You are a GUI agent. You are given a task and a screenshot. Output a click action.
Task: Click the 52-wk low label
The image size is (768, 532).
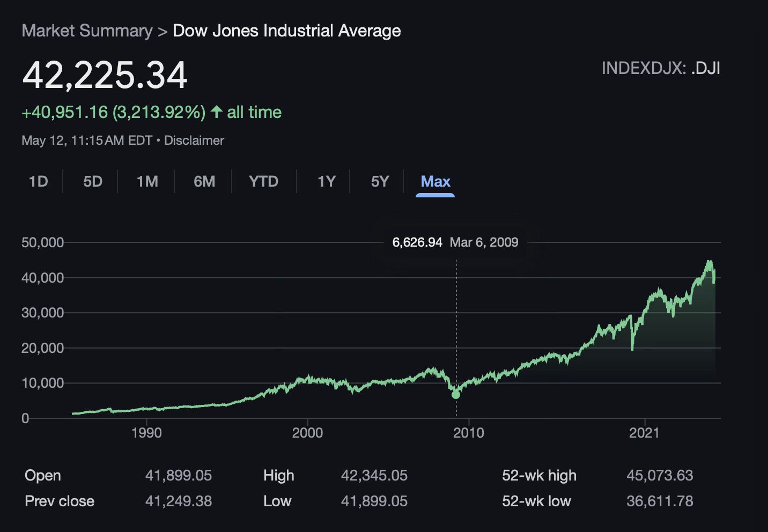pyautogui.click(x=536, y=501)
